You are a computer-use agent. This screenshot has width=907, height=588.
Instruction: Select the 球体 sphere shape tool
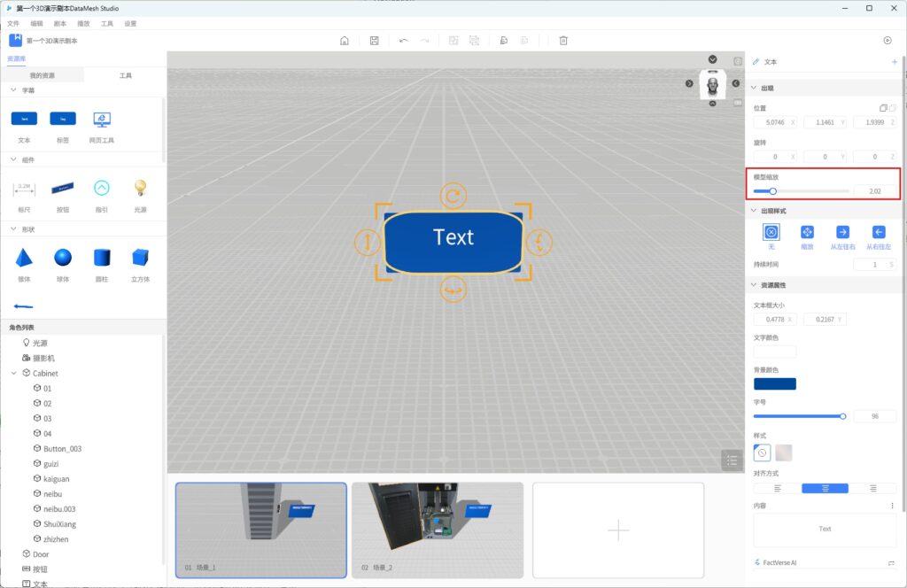point(63,258)
